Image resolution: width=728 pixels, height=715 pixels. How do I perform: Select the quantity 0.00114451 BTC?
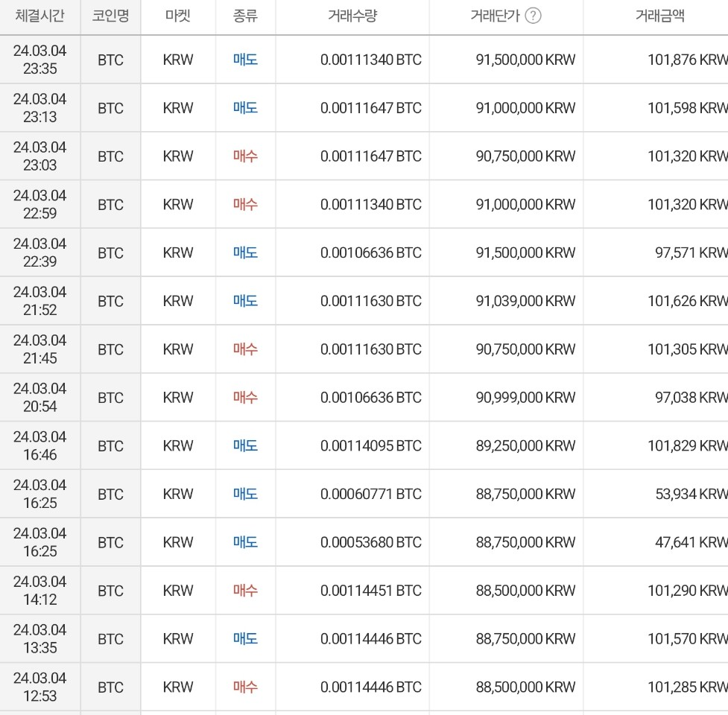pos(371,590)
